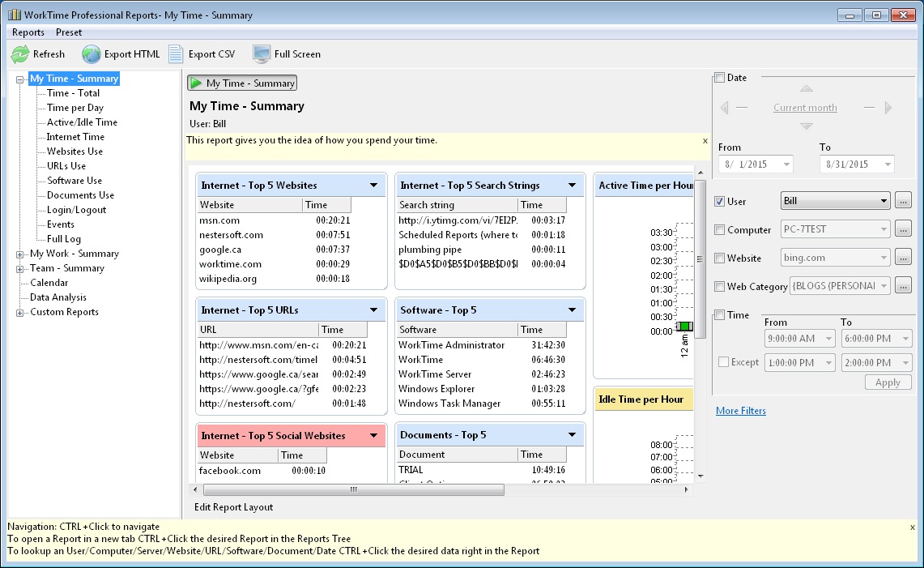Uncheck the User filter checkbox

(x=719, y=201)
